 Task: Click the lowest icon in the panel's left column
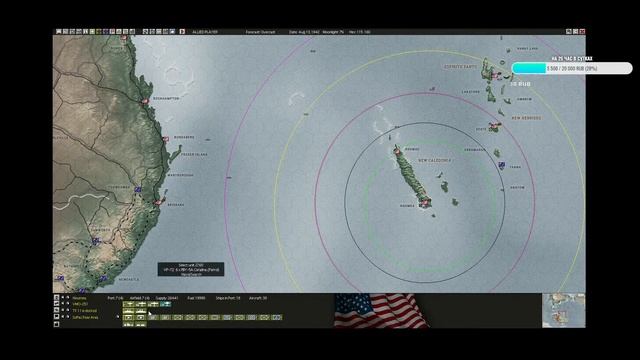[56, 324]
